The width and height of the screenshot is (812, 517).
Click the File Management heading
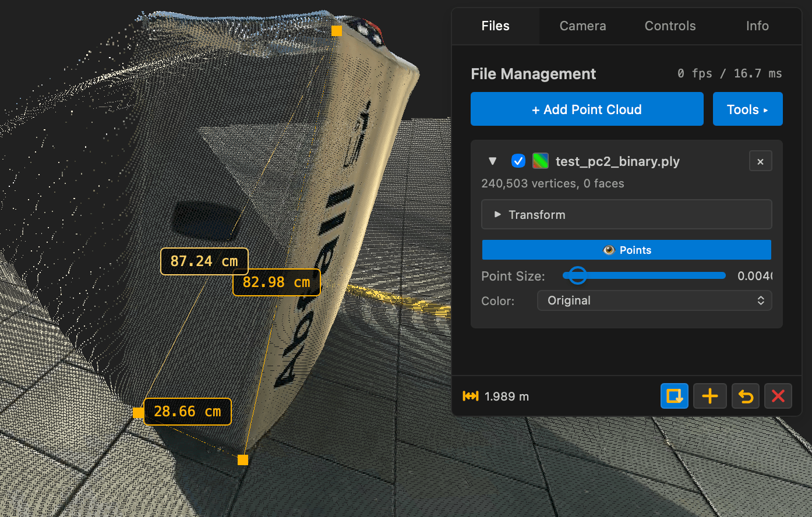[533, 74]
